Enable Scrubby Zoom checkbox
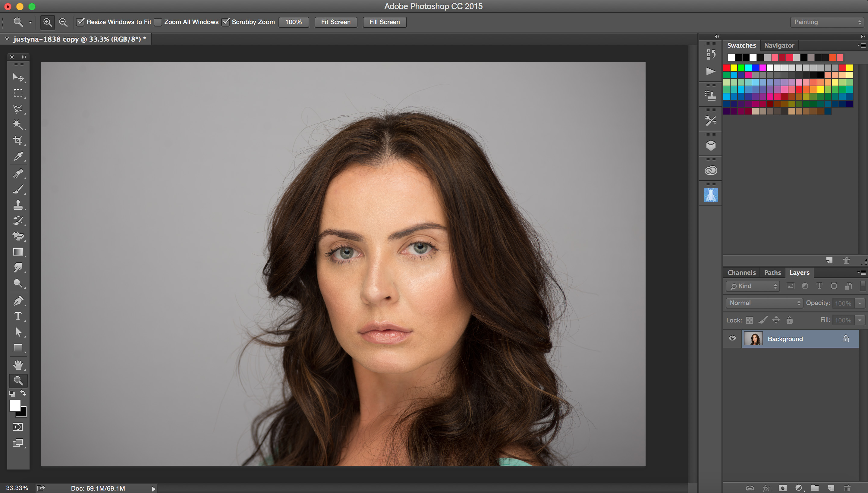This screenshot has height=493, width=868. click(225, 22)
